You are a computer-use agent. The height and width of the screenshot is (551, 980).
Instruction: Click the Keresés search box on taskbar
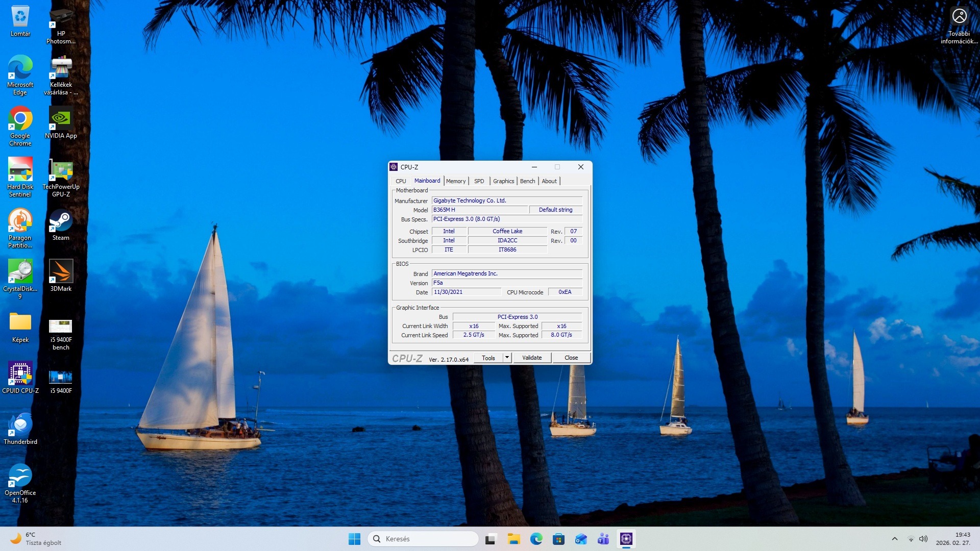(423, 539)
